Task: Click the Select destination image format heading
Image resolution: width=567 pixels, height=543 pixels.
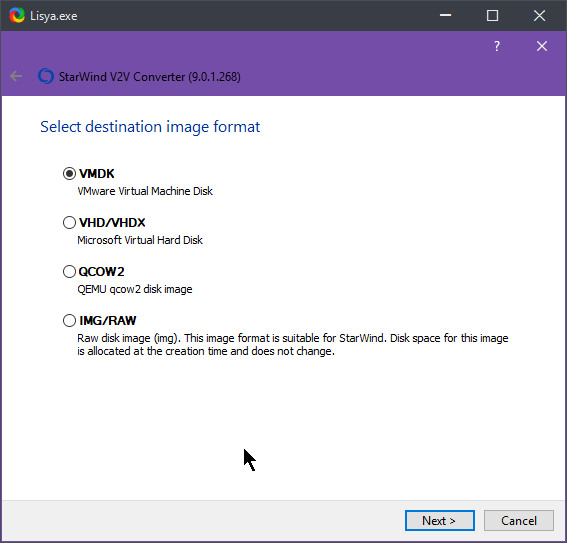Action: coord(150,127)
